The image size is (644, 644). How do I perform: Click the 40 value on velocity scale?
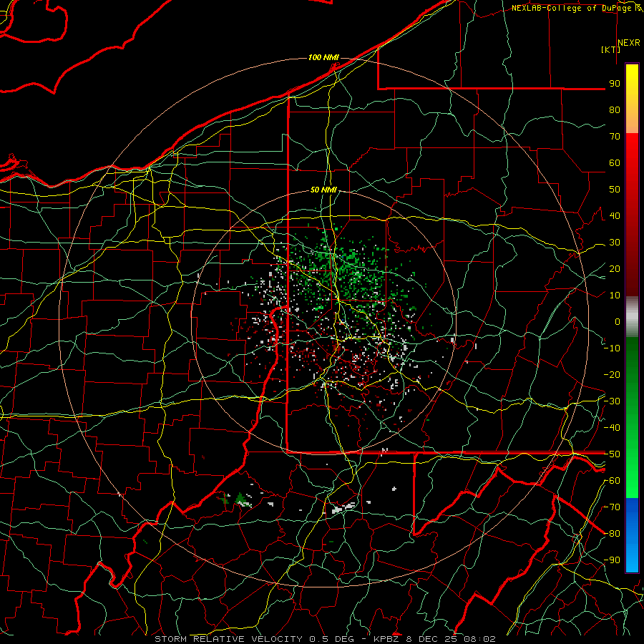(615, 216)
